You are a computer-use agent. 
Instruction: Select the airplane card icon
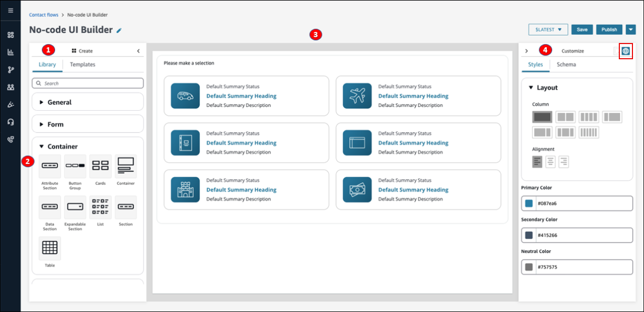tap(357, 96)
